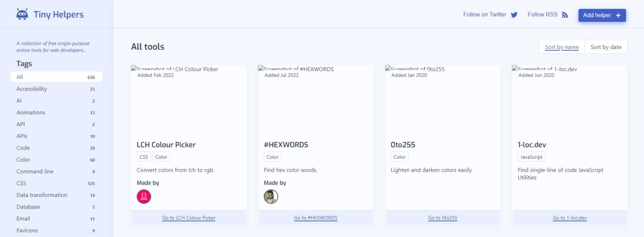Click the JavaScript tag on 1-loc.dev card
The image size is (644, 237).
pos(531,157)
